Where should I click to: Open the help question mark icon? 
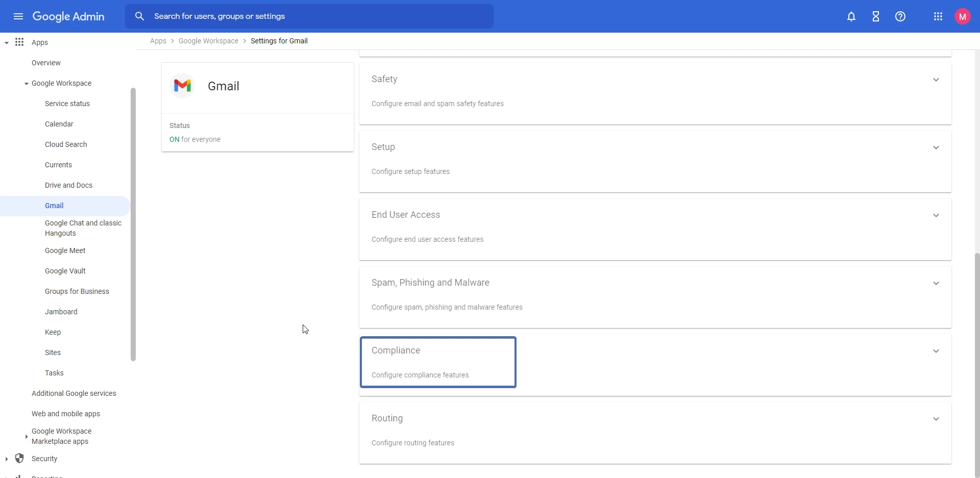coord(900,16)
